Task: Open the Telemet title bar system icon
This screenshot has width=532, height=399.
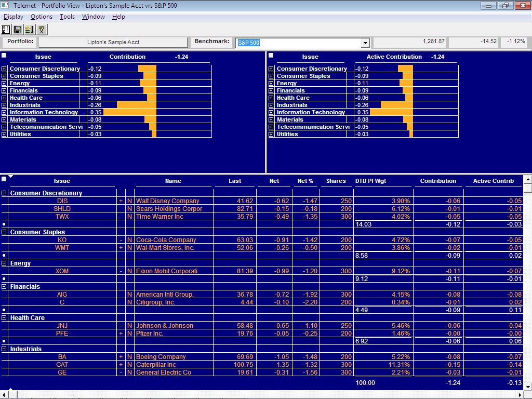Action: pos(5,5)
